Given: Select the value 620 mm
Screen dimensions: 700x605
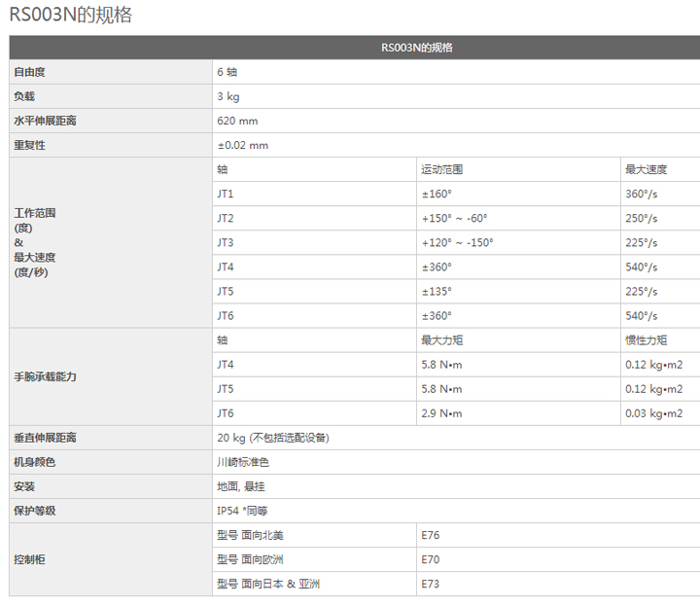Looking at the screenshot, I should (237, 121).
